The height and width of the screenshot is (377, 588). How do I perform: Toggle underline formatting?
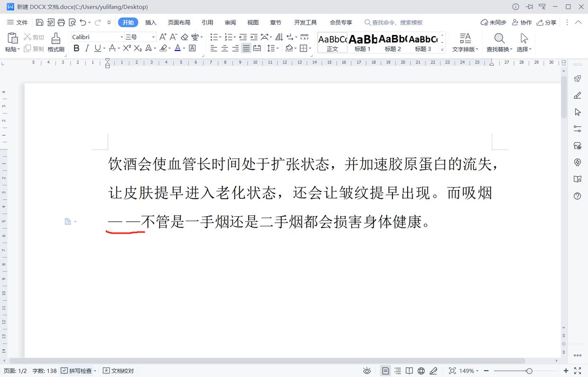98,48
